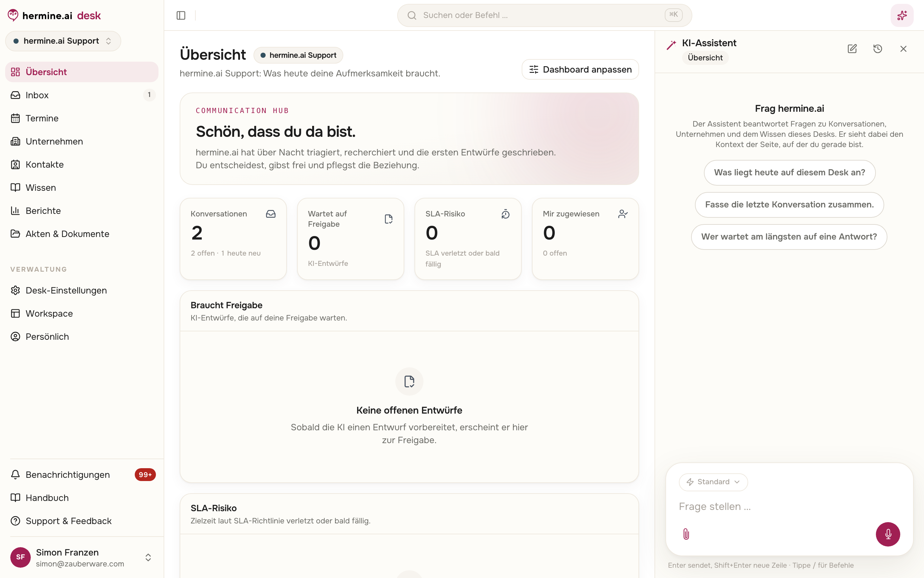Click the 'Braucht Freigabe' section heading
This screenshot has height=578, width=924.
(x=227, y=305)
